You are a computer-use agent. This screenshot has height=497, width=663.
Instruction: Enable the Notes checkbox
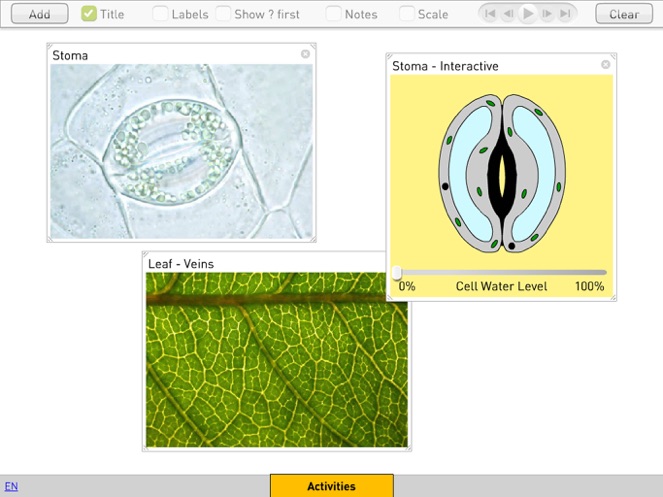pos(333,14)
